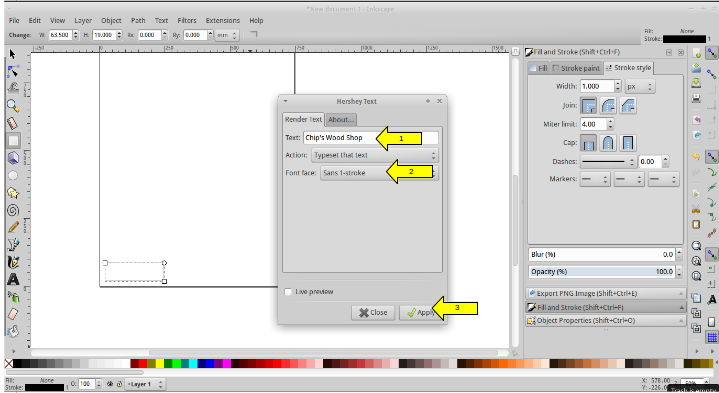Select the Calligraphy tool
This screenshot has width=719, height=393.
click(x=13, y=262)
